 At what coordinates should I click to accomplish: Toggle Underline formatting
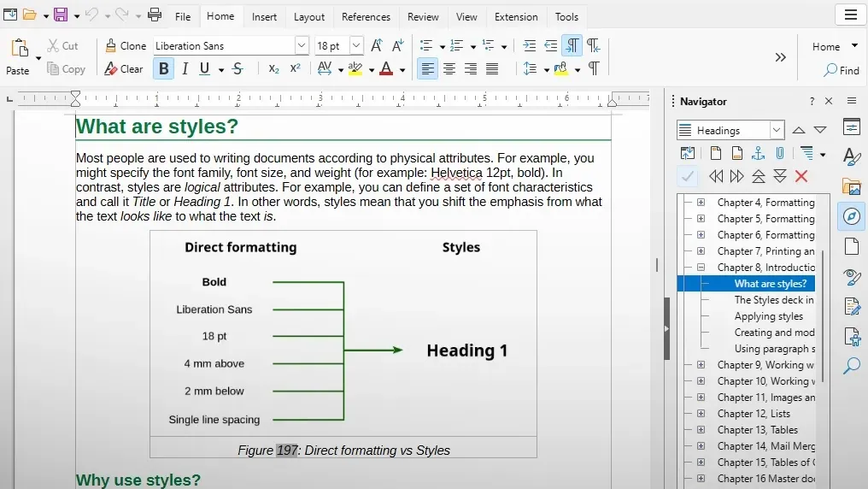[x=205, y=68]
